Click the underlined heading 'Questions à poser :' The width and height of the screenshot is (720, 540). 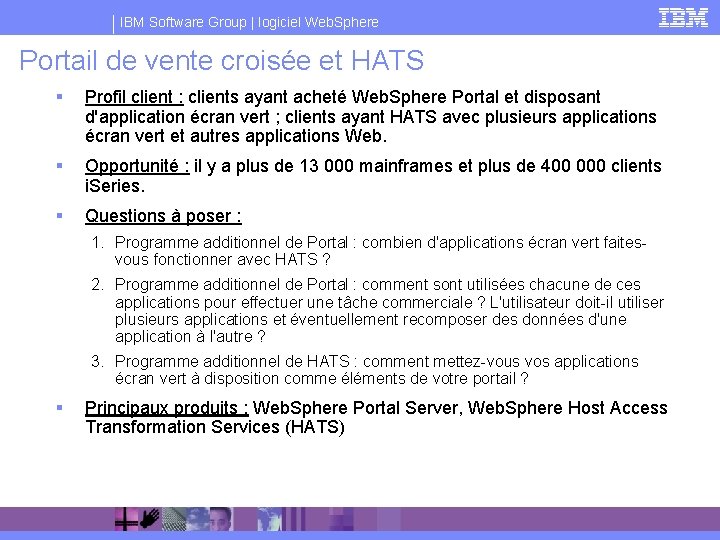163,216
